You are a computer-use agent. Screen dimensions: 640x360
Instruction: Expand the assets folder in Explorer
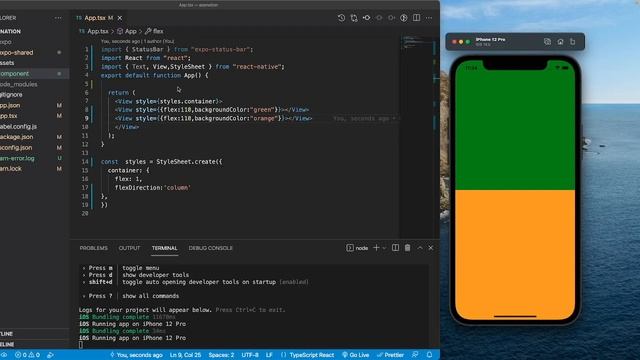[33, 63]
